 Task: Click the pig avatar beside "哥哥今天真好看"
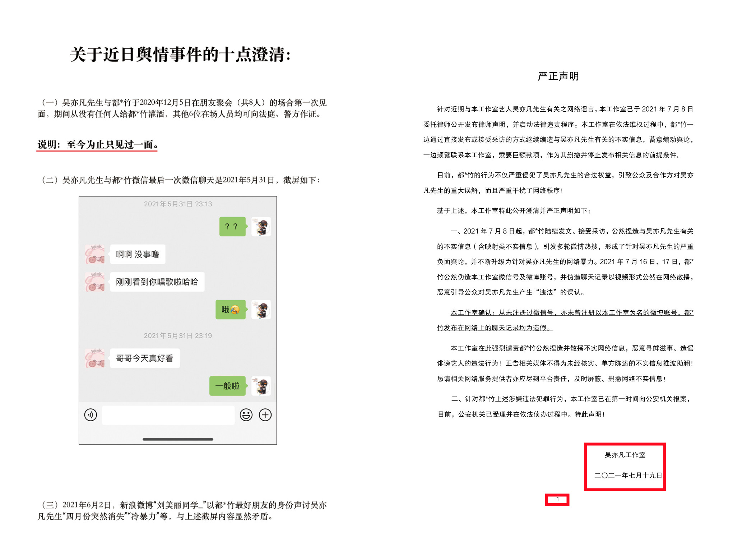pyautogui.click(x=95, y=358)
